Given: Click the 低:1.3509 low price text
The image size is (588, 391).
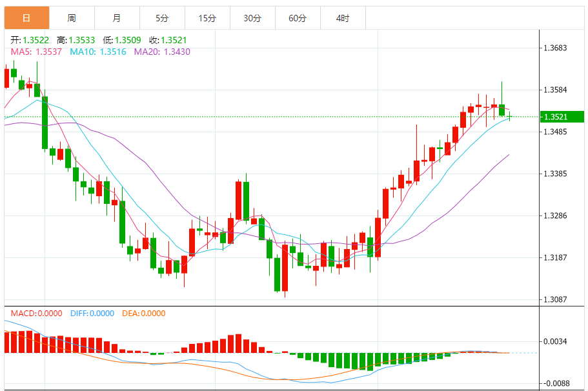Looking at the screenshot, I should [x=122, y=40].
